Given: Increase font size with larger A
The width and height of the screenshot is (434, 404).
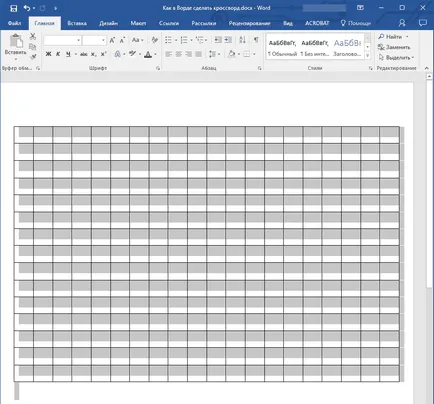Looking at the screenshot, I should (112, 40).
